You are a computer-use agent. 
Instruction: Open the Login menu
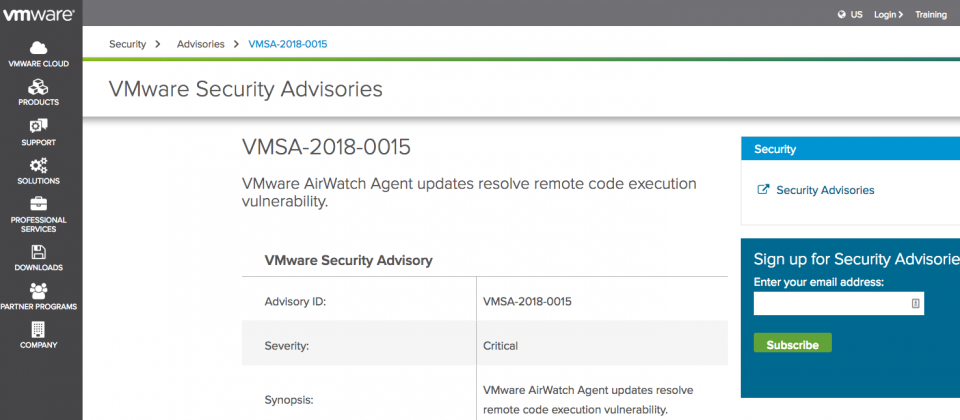point(888,15)
